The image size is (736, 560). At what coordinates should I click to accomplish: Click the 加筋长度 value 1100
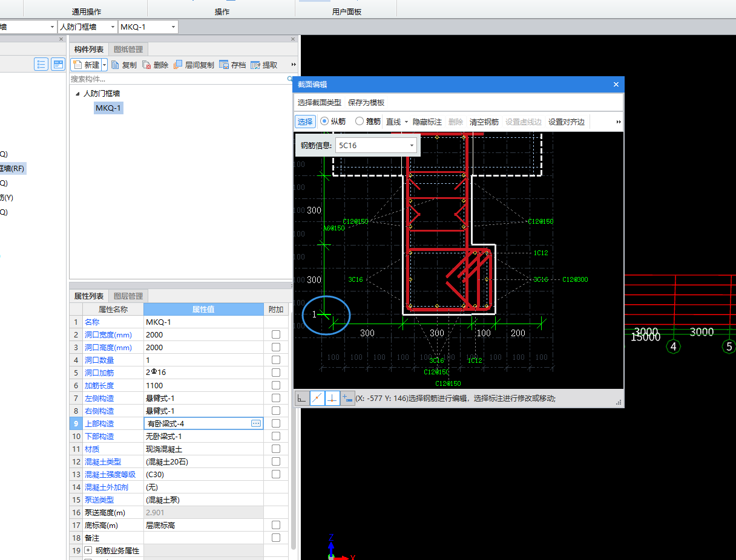[x=203, y=385]
